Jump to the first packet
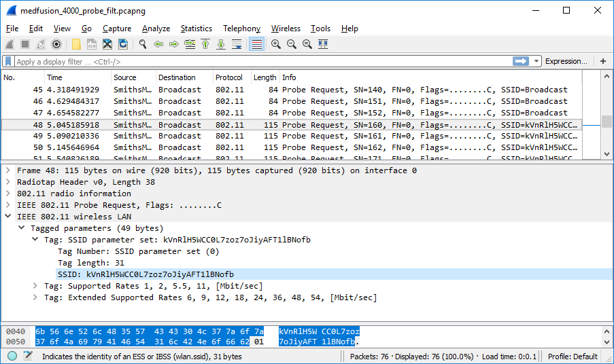 tap(205, 44)
